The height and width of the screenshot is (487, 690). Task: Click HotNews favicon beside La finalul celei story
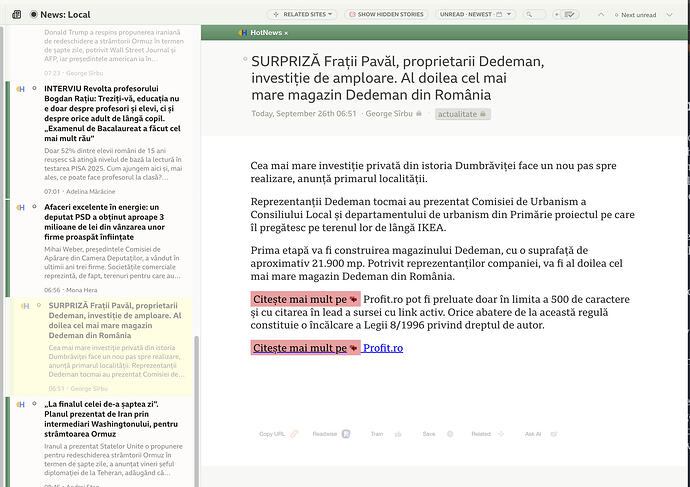pos(21,404)
